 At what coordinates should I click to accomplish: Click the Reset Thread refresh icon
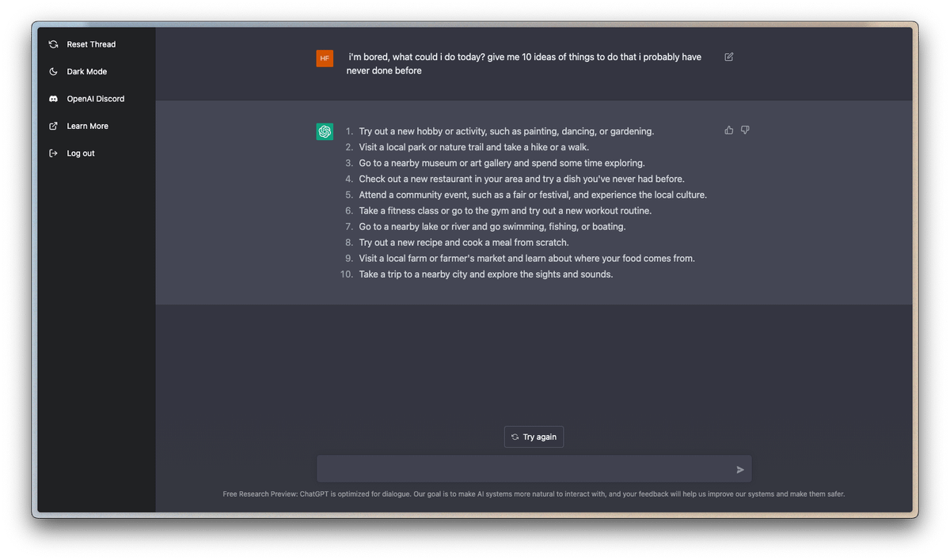(x=53, y=44)
